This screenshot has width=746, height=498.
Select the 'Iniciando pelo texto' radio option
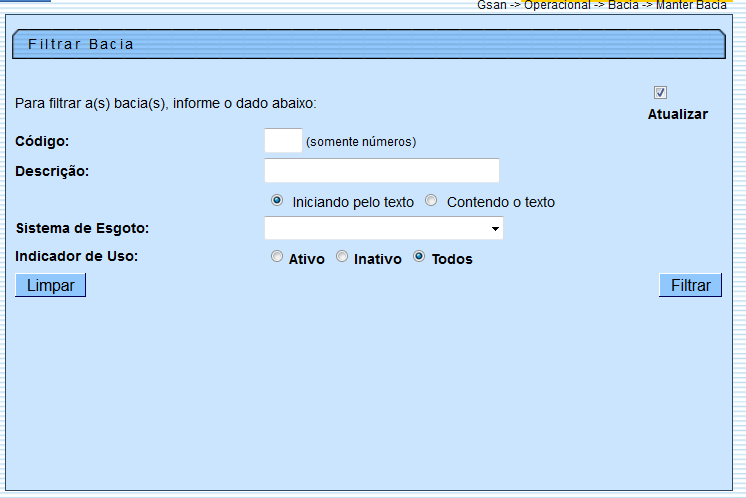click(277, 200)
